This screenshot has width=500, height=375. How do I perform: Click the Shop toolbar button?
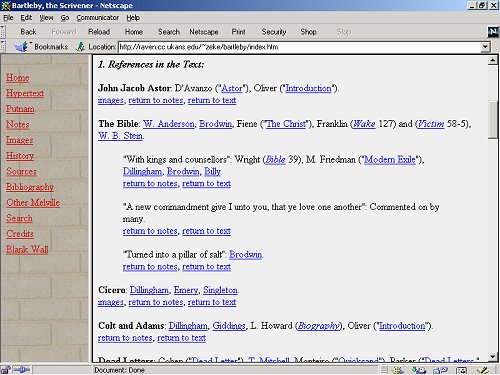coord(308,32)
